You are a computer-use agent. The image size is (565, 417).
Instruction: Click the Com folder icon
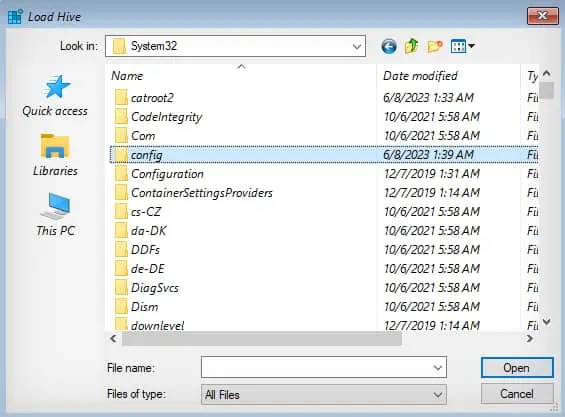pos(121,136)
